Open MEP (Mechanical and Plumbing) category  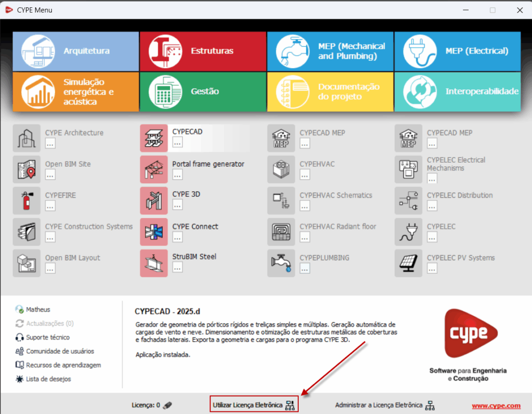(x=330, y=51)
